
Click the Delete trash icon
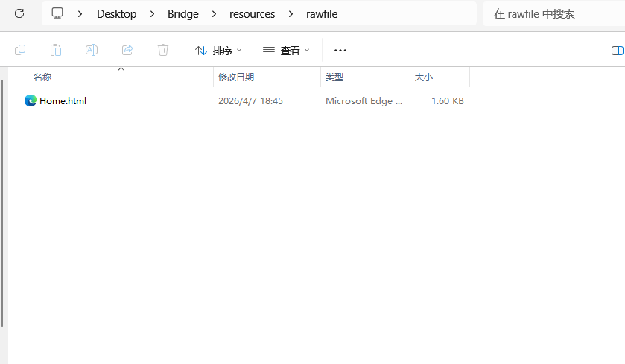pyautogui.click(x=163, y=50)
